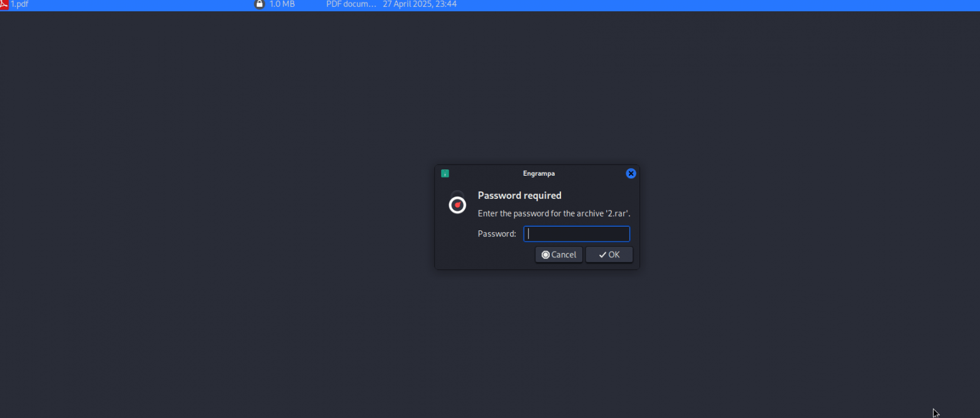Click the 'Password required' heading text

[520, 195]
